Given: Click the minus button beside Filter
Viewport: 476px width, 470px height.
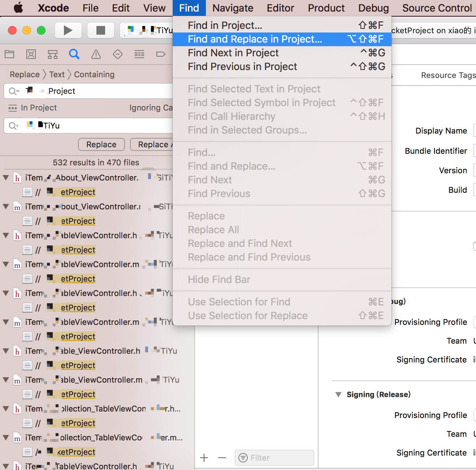Looking at the screenshot, I should [x=222, y=458].
